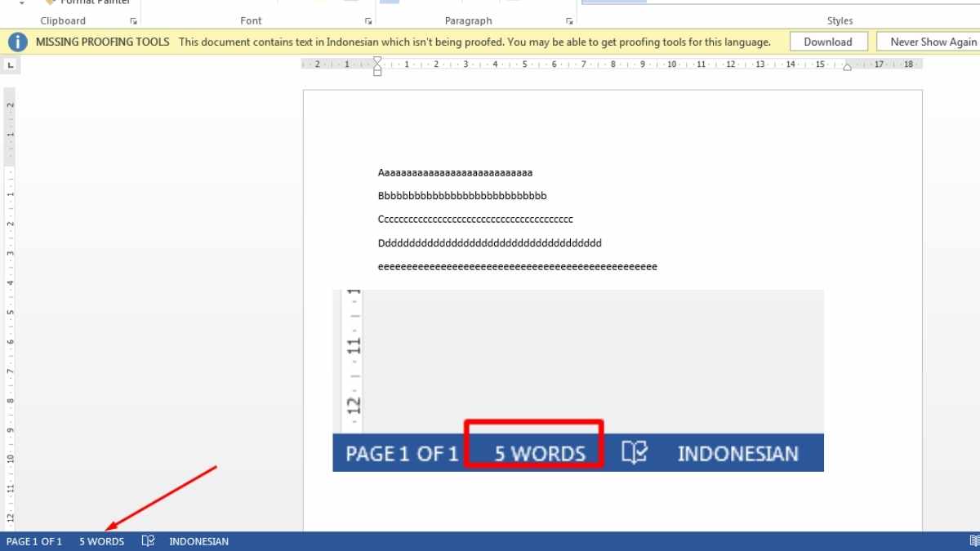Click Download to get Indonesian proofing tools
The image size is (980, 551).
click(x=828, y=41)
